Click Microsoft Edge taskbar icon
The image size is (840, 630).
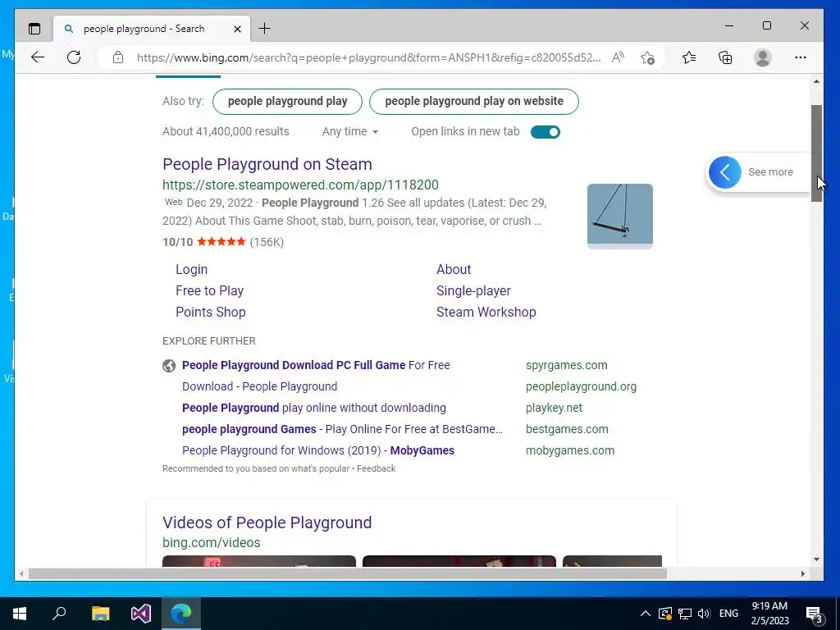coord(181,614)
